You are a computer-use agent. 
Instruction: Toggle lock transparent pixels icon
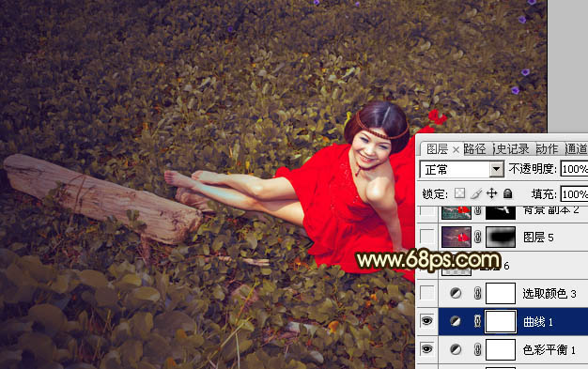459,193
